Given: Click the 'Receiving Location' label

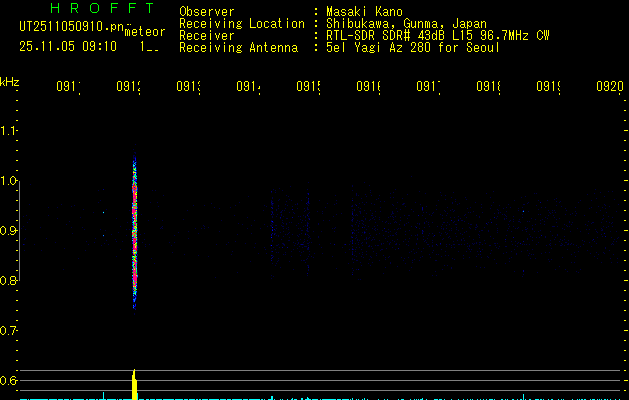Looking at the screenshot, I should tap(242, 24).
